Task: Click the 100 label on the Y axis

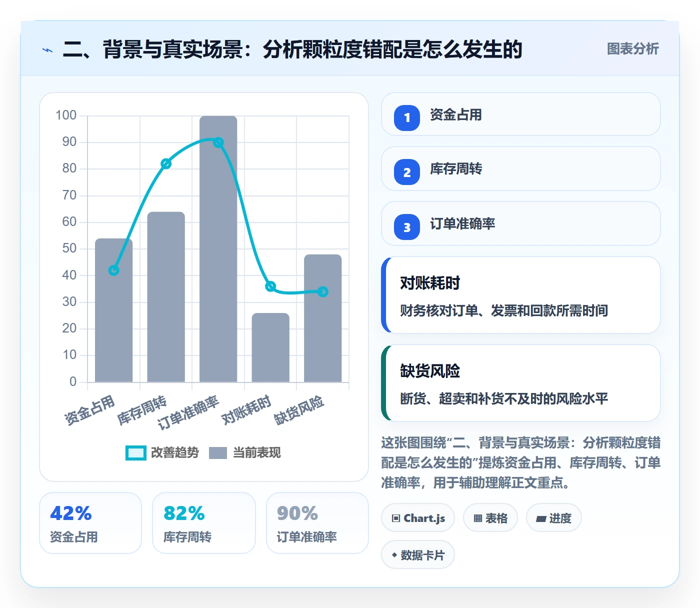Action: tap(66, 115)
